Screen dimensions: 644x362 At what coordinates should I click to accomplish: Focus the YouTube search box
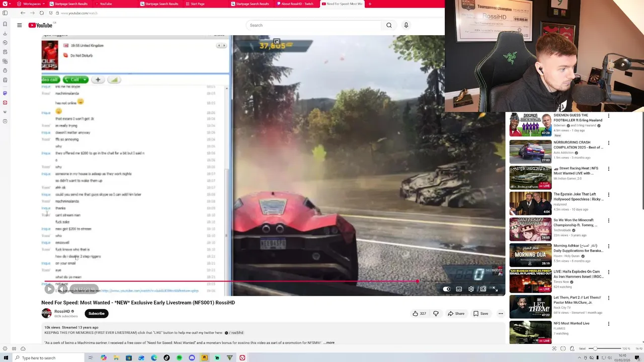(x=314, y=25)
